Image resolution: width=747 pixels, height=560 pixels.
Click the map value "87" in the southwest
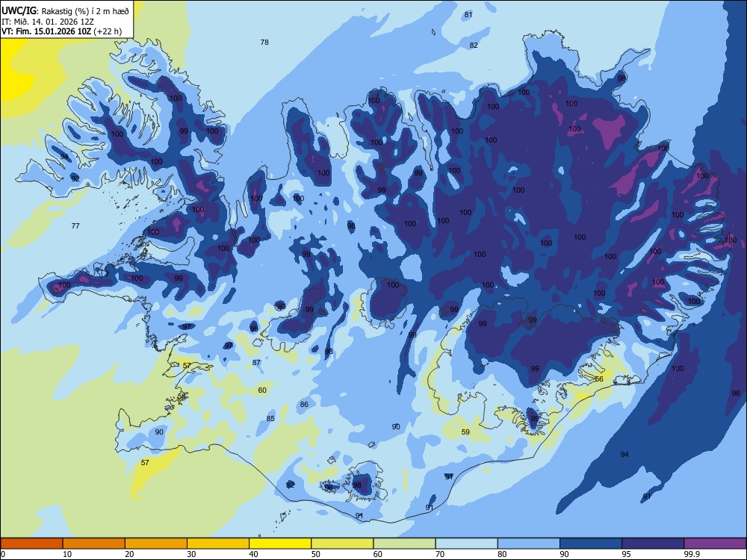pyautogui.click(x=256, y=362)
